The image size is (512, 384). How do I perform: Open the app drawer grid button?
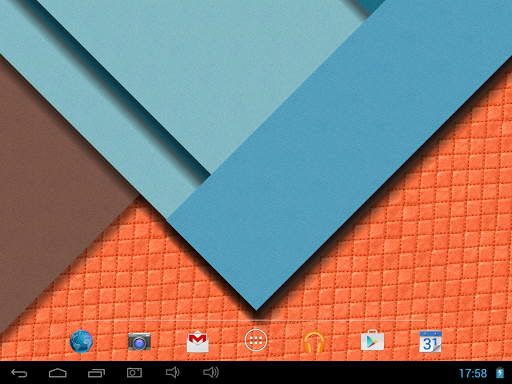(256, 340)
